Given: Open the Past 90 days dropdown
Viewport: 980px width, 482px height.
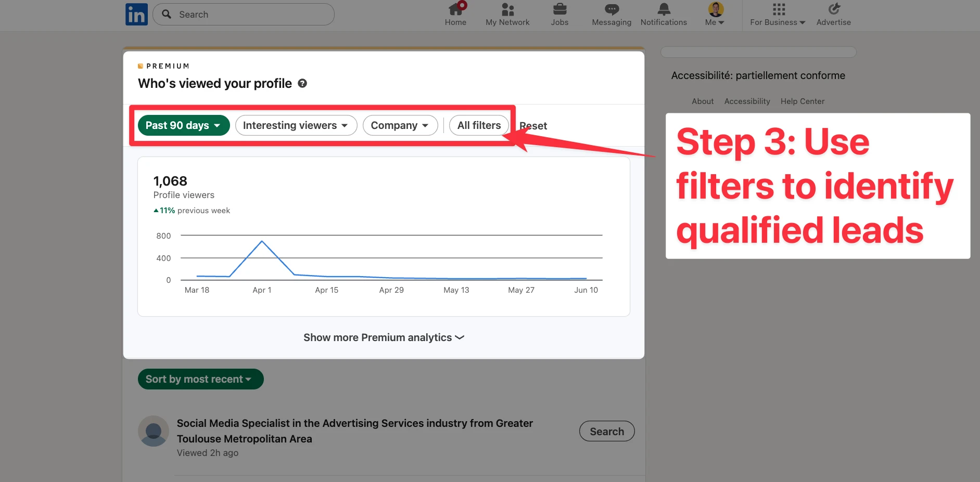Looking at the screenshot, I should 184,125.
